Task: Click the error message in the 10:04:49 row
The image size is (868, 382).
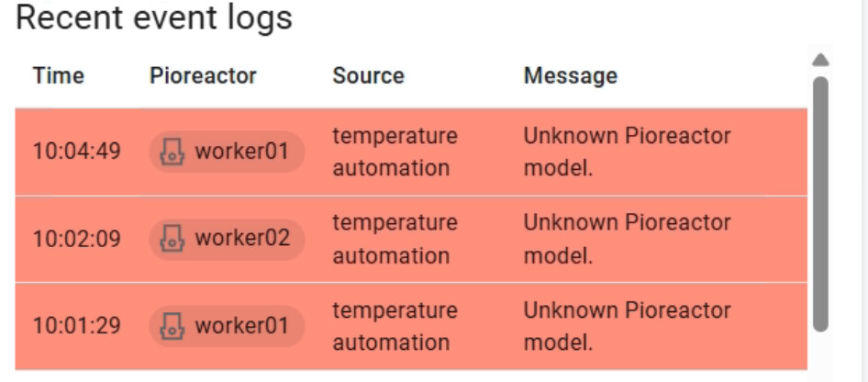Action: click(627, 152)
